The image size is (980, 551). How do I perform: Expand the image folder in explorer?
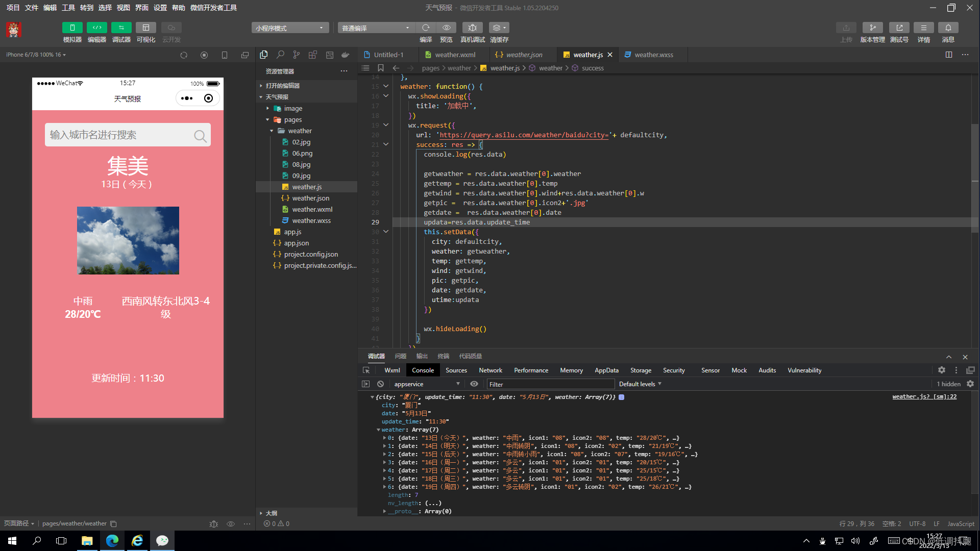pos(293,108)
